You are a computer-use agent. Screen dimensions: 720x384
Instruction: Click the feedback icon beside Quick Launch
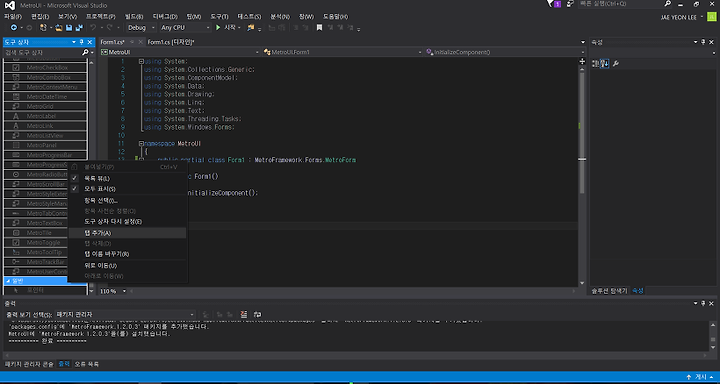point(570,4)
